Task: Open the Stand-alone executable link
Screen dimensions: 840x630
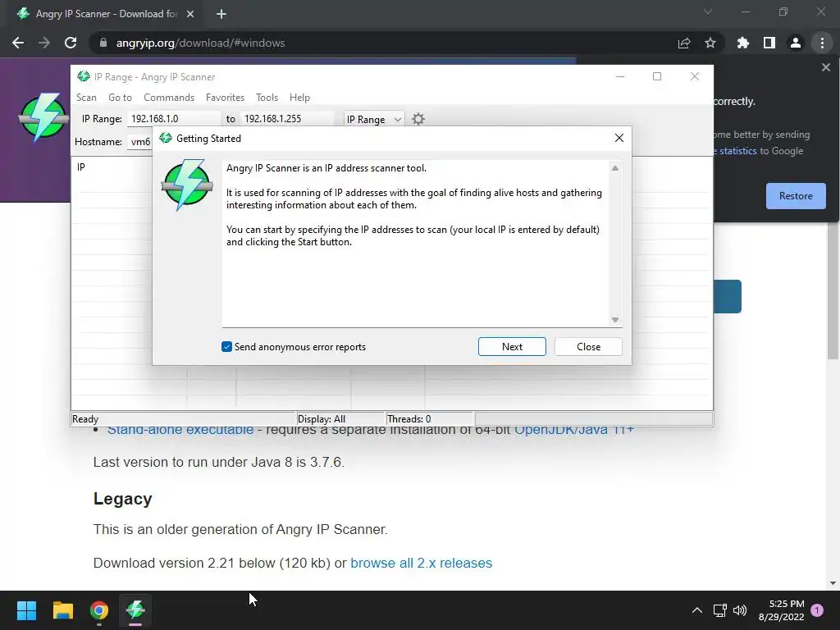Action: pyautogui.click(x=180, y=431)
